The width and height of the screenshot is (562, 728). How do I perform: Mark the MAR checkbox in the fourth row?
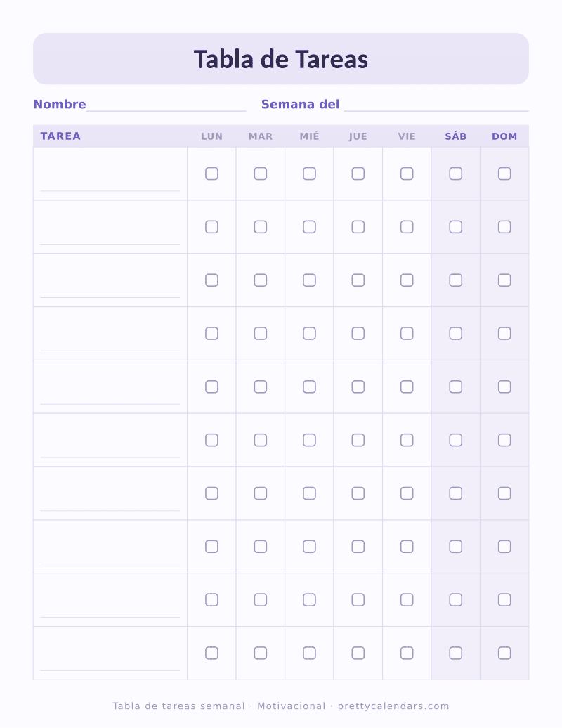point(261,333)
